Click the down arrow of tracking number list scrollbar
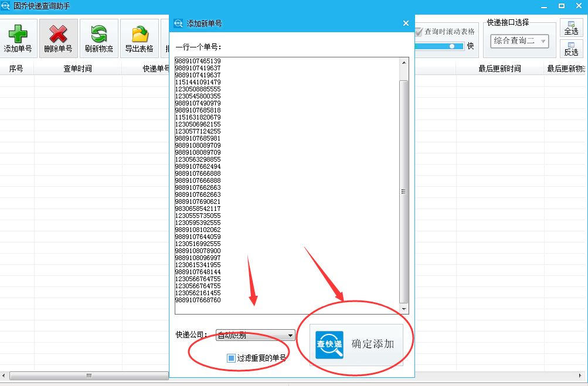Screen dimensions: 588x386 tap(404, 309)
